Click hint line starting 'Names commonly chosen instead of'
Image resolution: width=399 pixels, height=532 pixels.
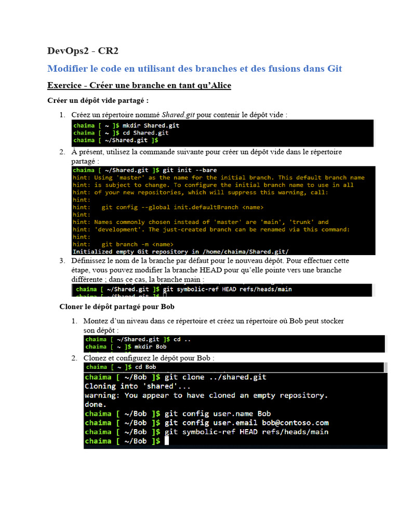pos(201,222)
